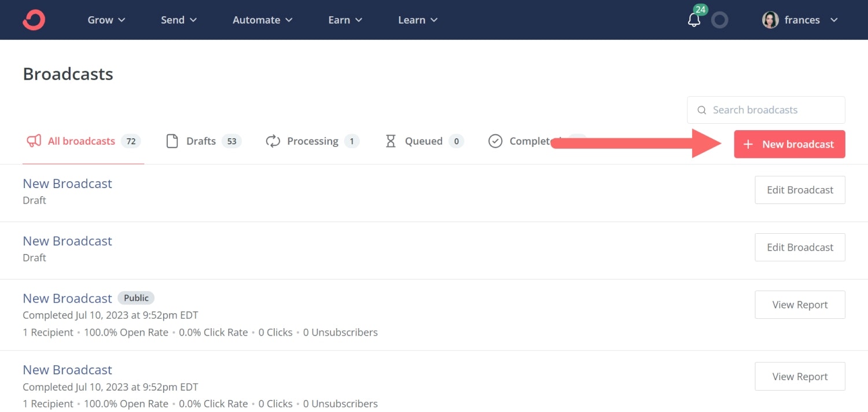Expand the Grow dropdown menu
The height and width of the screenshot is (412, 868).
[106, 20]
